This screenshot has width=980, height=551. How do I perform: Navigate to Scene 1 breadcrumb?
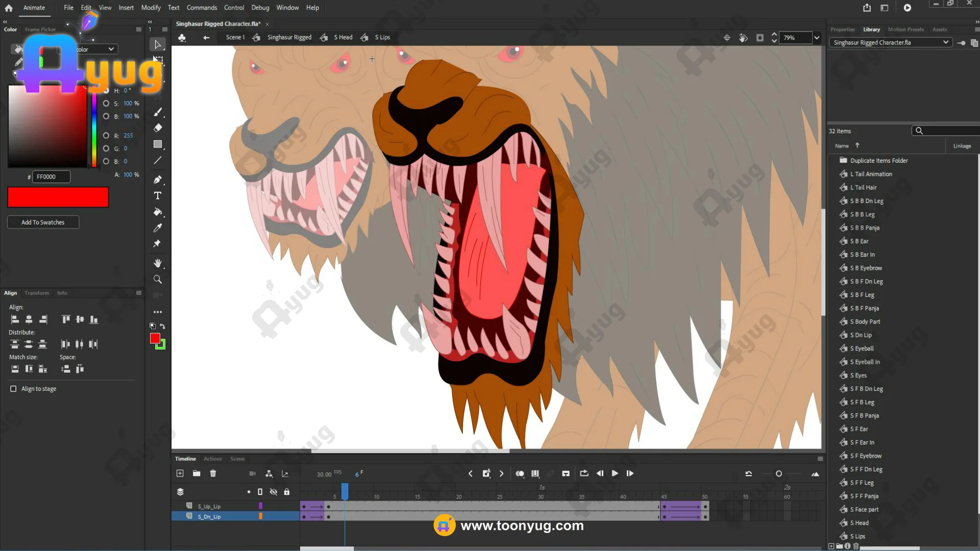(235, 37)
